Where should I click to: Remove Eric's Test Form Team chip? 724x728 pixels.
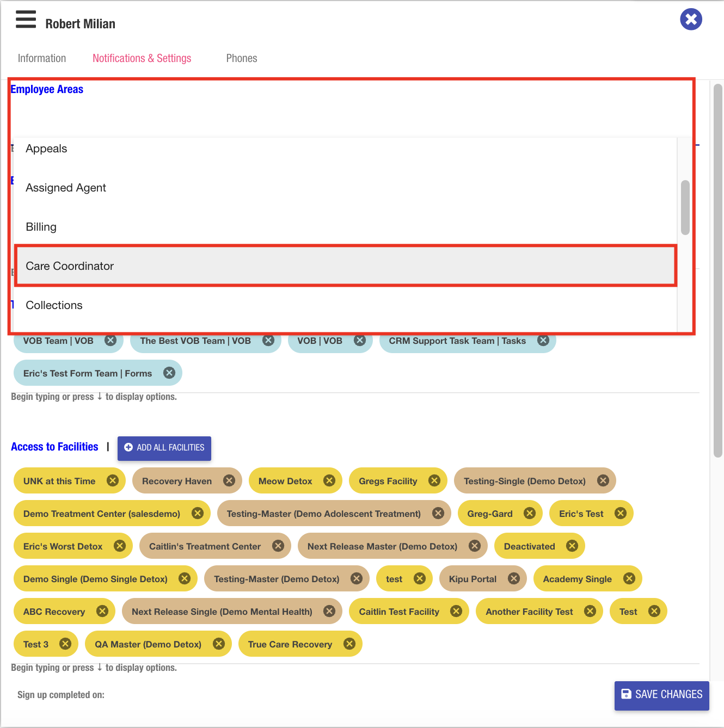coord(169,373)
